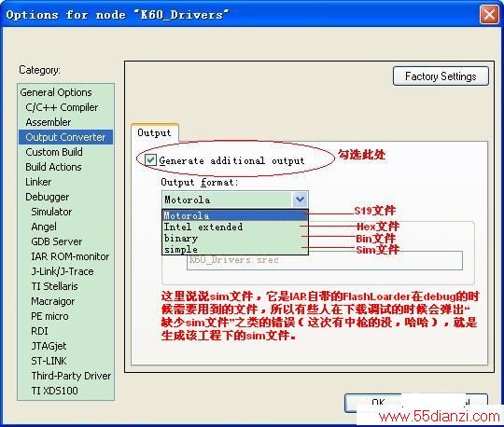Select J-Link/J-Trace in category list
Image resolution: width=504 pixels, height=427 pixels.
click(x=63, y=271)
